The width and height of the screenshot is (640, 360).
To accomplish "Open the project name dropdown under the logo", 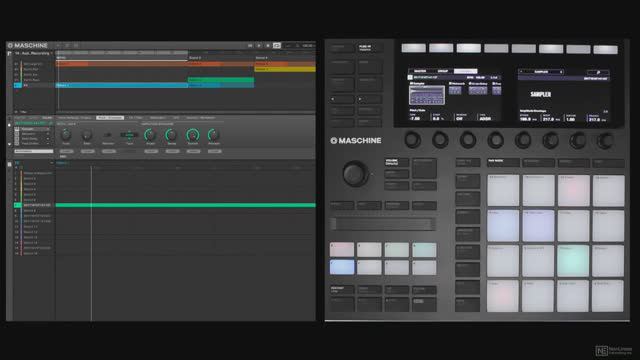I will point(33,53).
